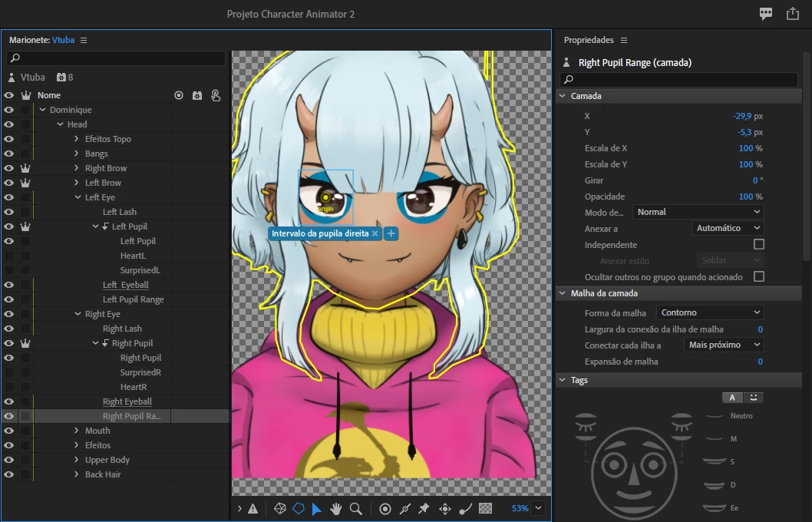Select the Zoom magnifier tool
Image resolution: width=812 pixels, height=522 pixels.
click(x=356, y=508)
